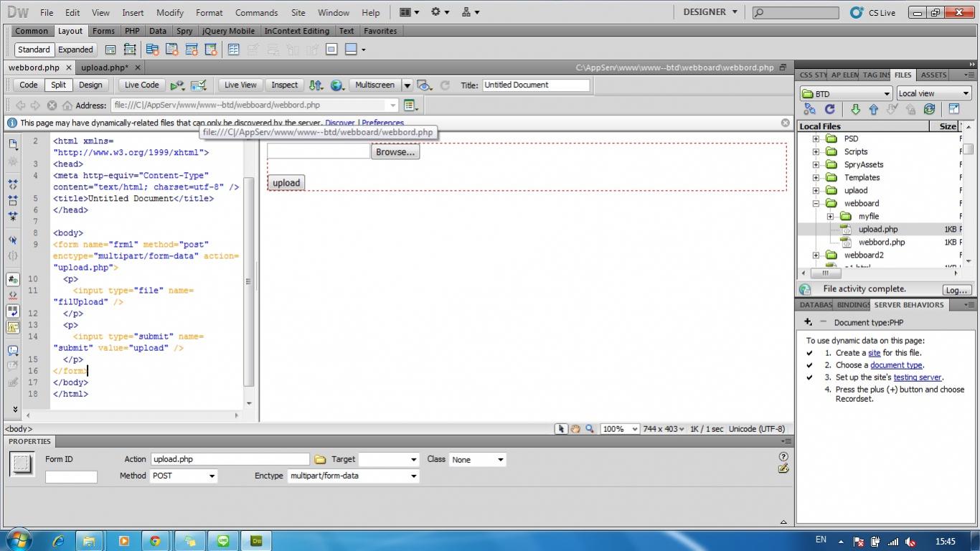
Task: Select the Hand tool in status bar
Action: coord(575,429)
